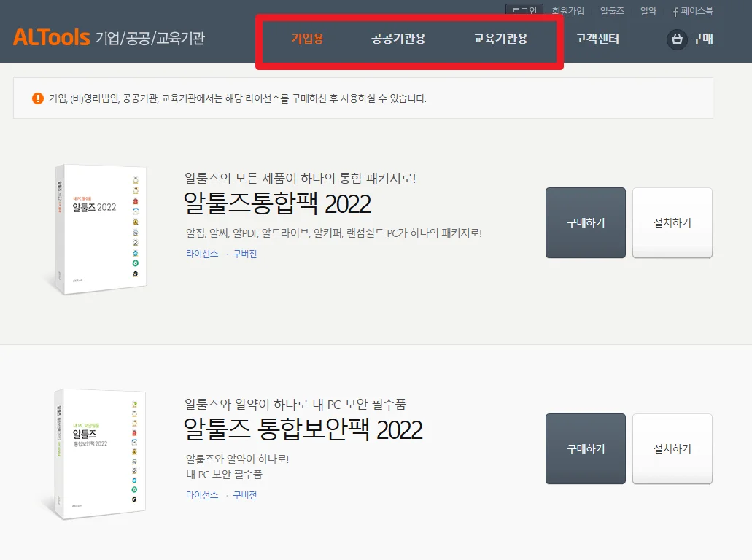Open 구버전 link under 통합보안팩 2022
The image size is (752, 560).
(244, 495)
